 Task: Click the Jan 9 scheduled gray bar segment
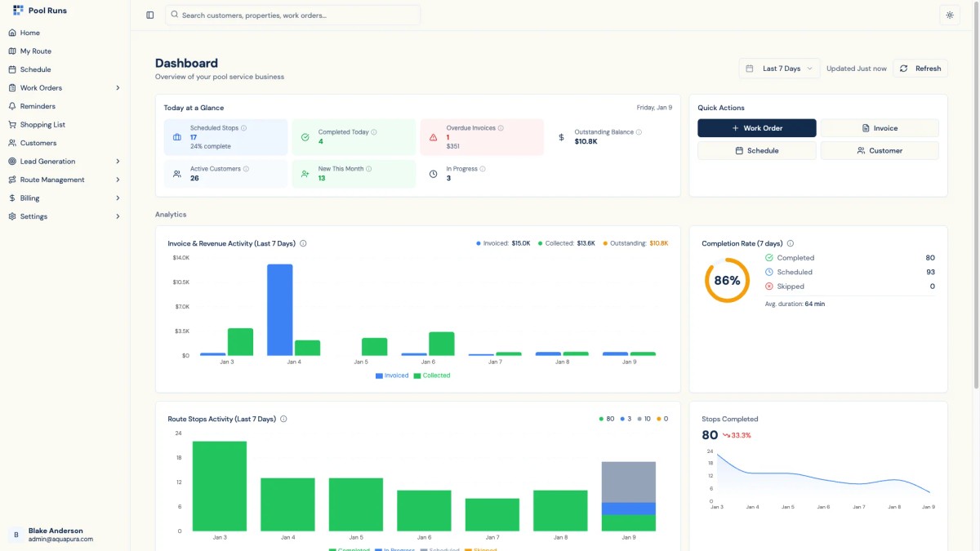pos(629,482)
